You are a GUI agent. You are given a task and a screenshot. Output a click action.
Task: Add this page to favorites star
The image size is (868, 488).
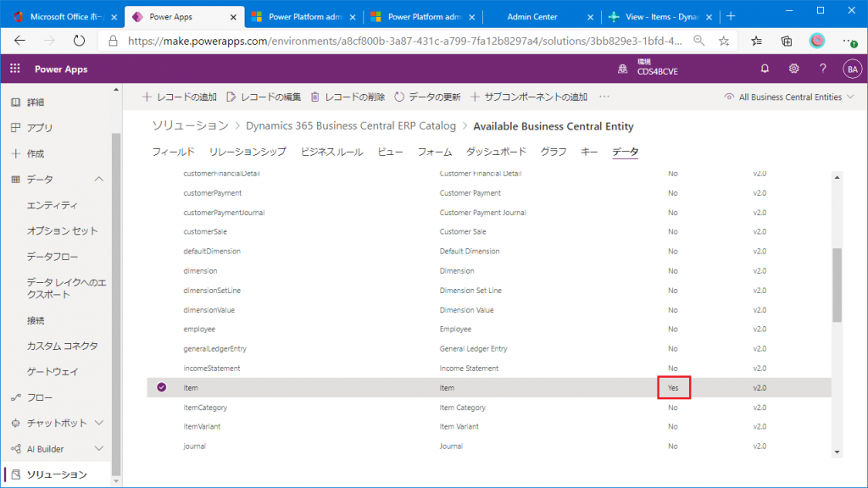[724, 41]
